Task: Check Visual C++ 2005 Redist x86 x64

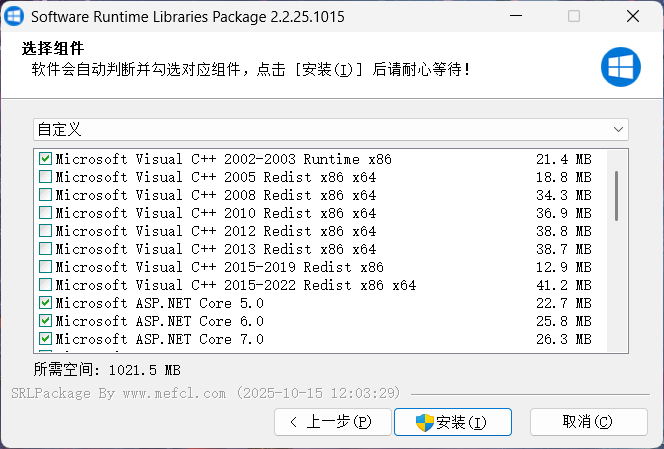Action: pyautogui.click(x=45, y=177)
